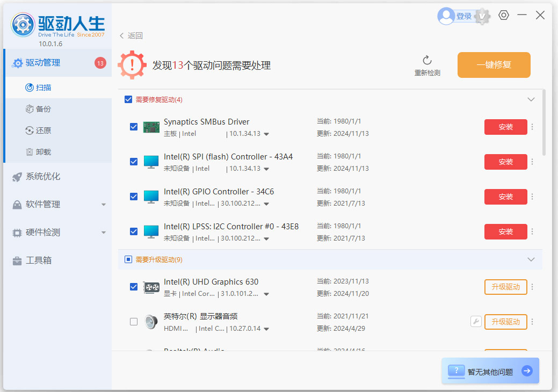Viewport: 558px width, 392px height.
Task: Uncheck the Synaptics SMBus Driver checkbox
Action: coord(133,127)
